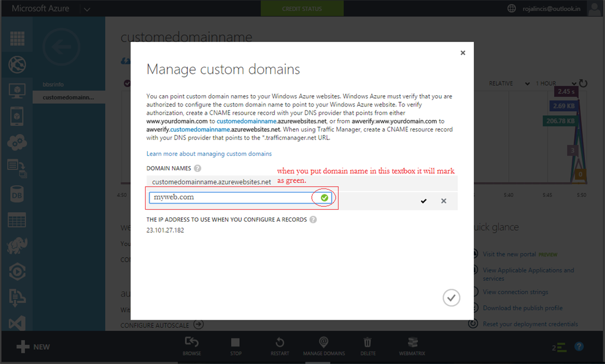Click the New plus button
The image size is (605, 364).
[x=33, y=347]
